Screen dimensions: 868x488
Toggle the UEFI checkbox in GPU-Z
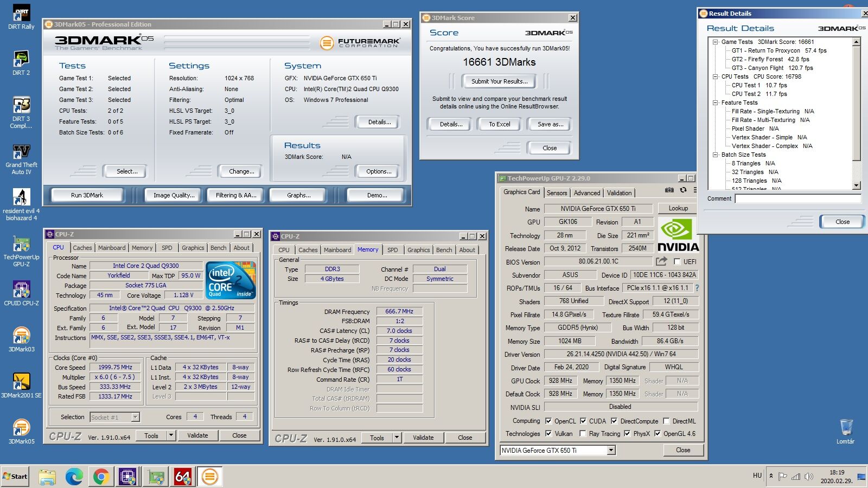pos(677,261)
